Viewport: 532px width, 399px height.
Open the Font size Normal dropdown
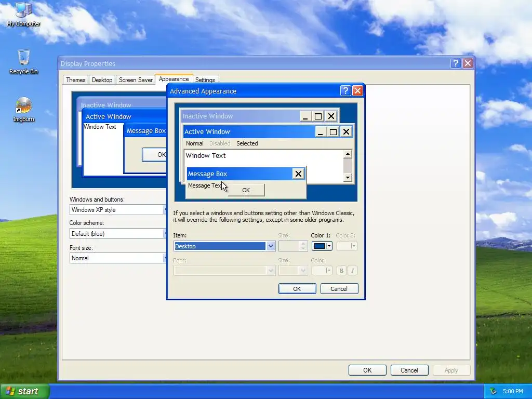point(118,258)
